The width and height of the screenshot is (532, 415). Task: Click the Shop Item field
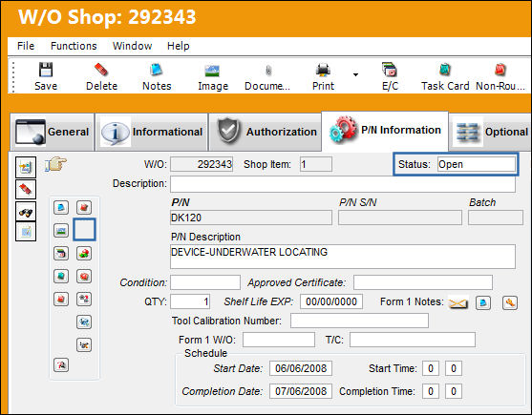pyautogui.click(x=316, y=164)
